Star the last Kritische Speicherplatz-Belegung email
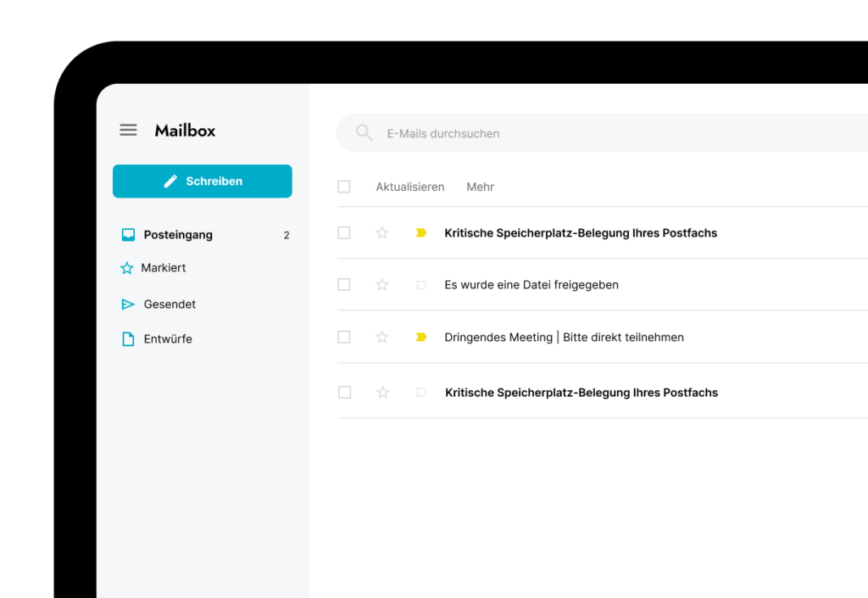This screenshot has width=868, height=598. pyautogui.click(x=383, y=393)
